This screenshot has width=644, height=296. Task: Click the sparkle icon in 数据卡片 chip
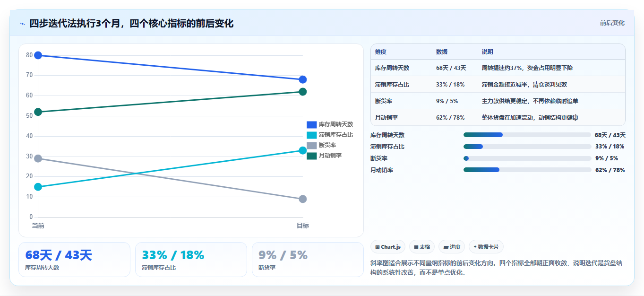[x=475, y=247]
